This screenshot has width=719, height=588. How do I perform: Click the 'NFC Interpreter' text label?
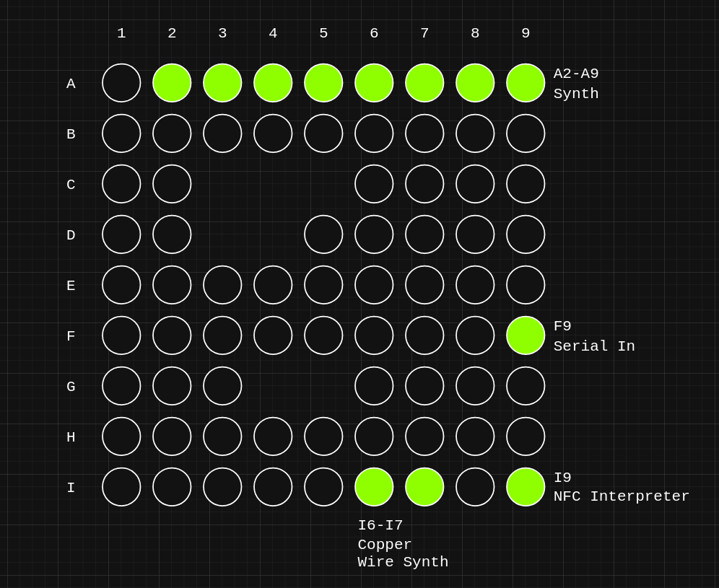click(621, 496)
